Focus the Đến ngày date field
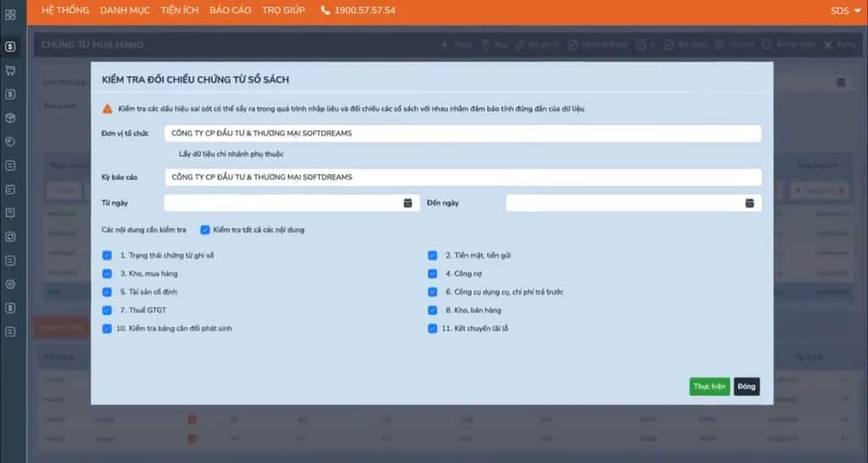 click(634, 203)
